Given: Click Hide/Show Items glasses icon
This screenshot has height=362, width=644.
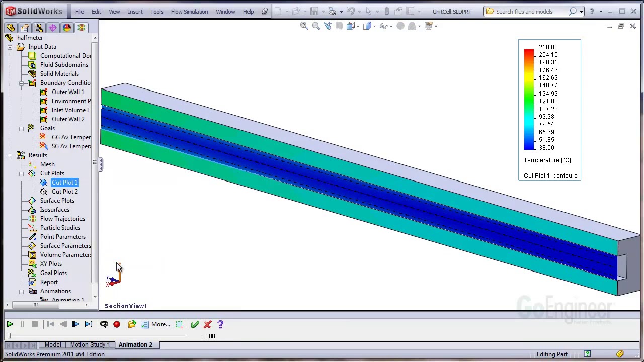Looking at the screenshot, I should 384,26.
